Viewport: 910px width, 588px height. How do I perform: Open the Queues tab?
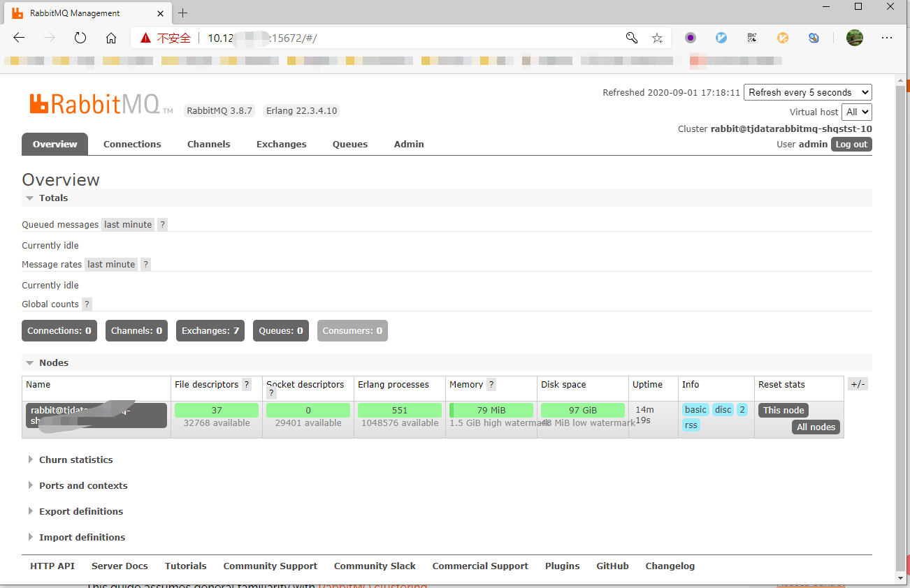click(x=350, y=144)
